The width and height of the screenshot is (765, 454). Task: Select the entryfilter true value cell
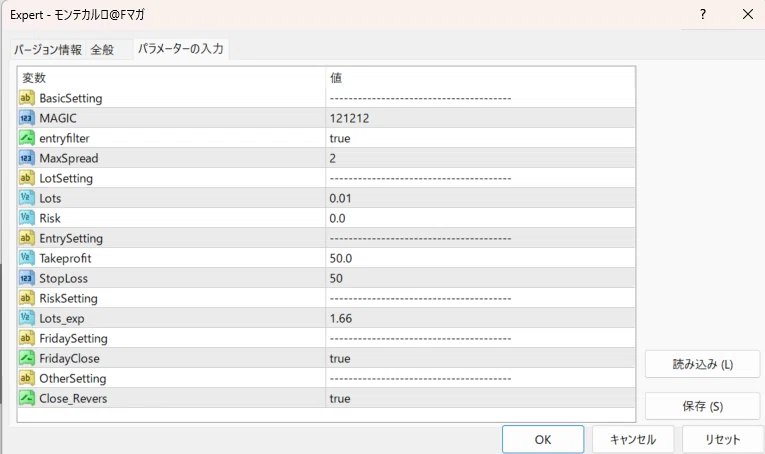click(480, 138)
